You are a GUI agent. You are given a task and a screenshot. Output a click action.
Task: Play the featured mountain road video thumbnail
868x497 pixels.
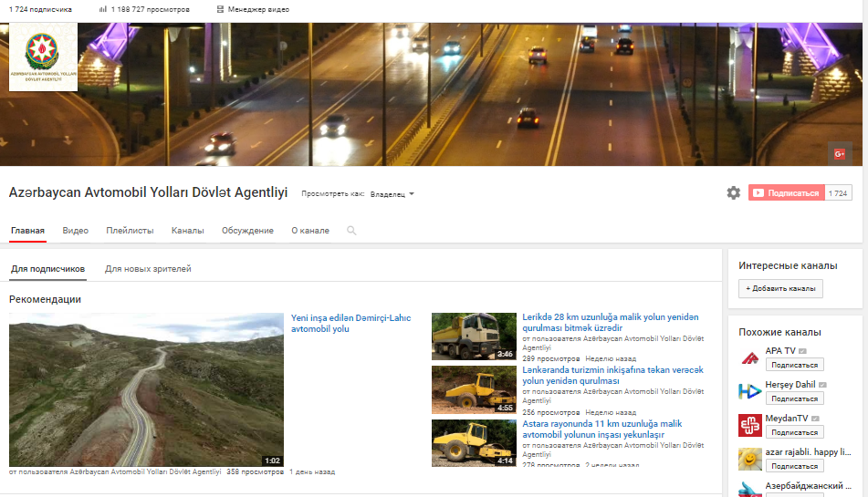coord(146,389)
